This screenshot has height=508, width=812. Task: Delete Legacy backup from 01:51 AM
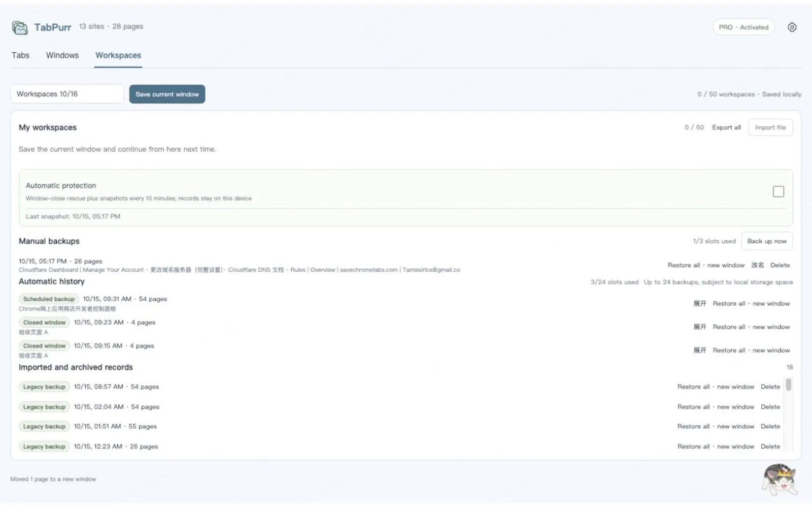[770, 426]
